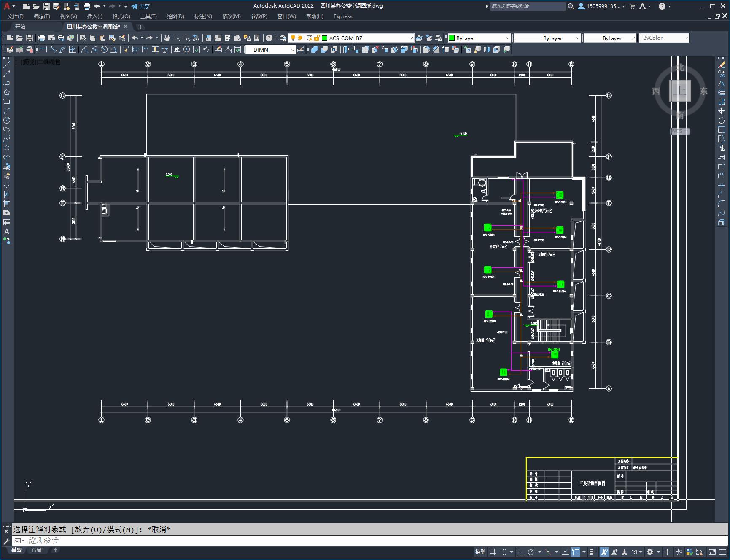
Task: Toggle object snap in status bar
Action: click(576, 552)
